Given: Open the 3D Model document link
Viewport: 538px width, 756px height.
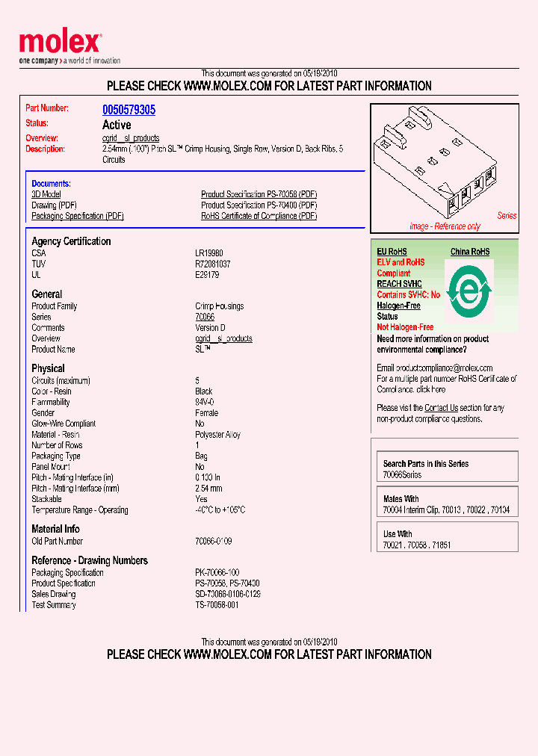Looking at the screenshot, I should coord(46,194).
